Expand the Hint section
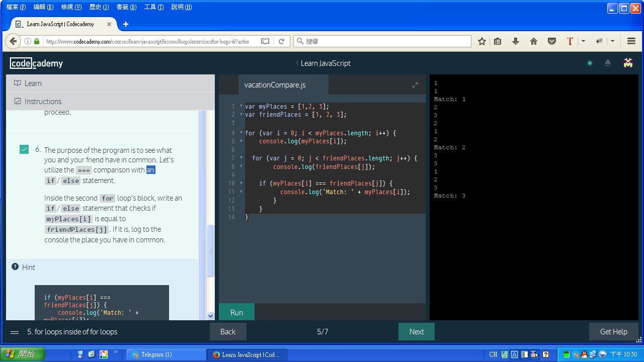This screenshot has height=362, width=644. tap(102, 267)
